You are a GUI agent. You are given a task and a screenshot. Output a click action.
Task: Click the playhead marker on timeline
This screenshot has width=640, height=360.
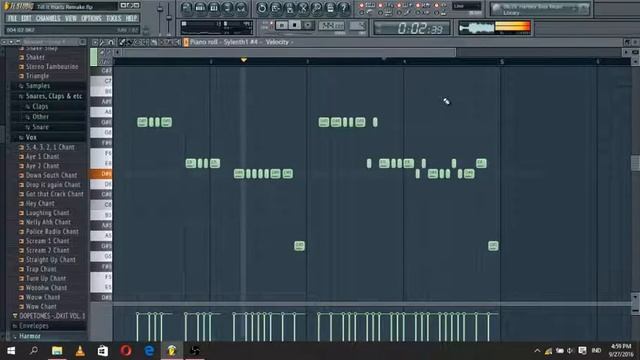tap(244, 60)
